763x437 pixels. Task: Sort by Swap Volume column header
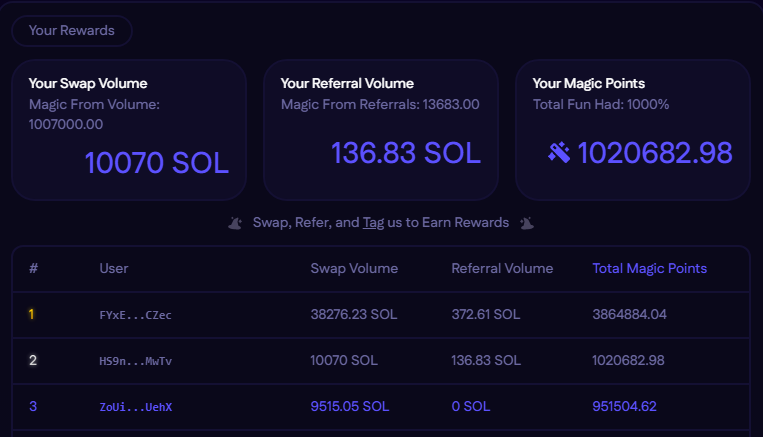coord(354,268)
